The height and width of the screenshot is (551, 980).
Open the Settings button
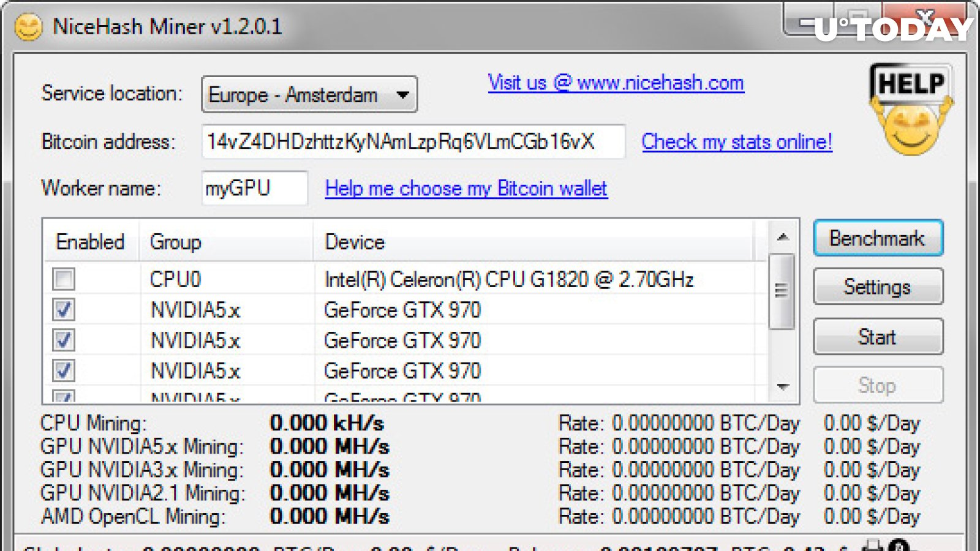tap(878, 287)
